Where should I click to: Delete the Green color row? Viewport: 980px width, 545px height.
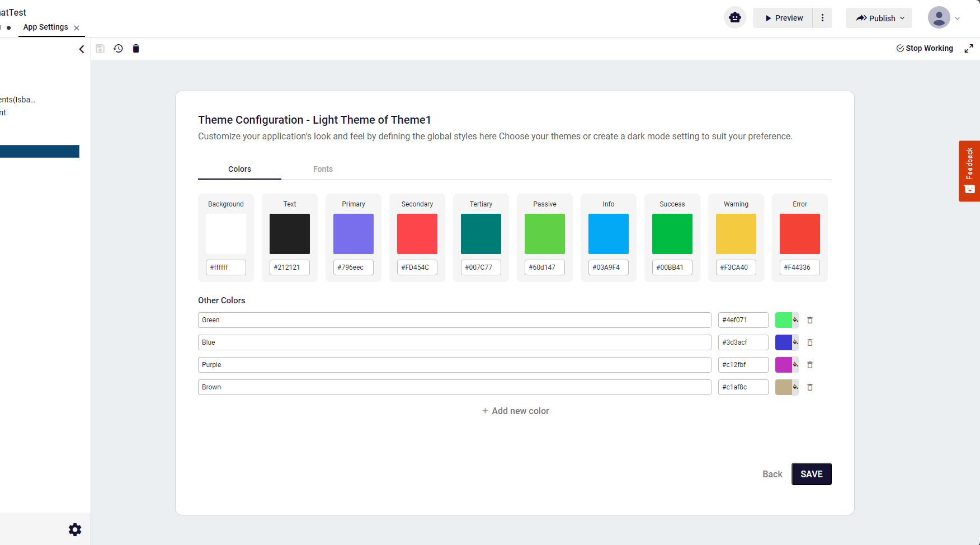pyautogui.click(x=809, y=320)
